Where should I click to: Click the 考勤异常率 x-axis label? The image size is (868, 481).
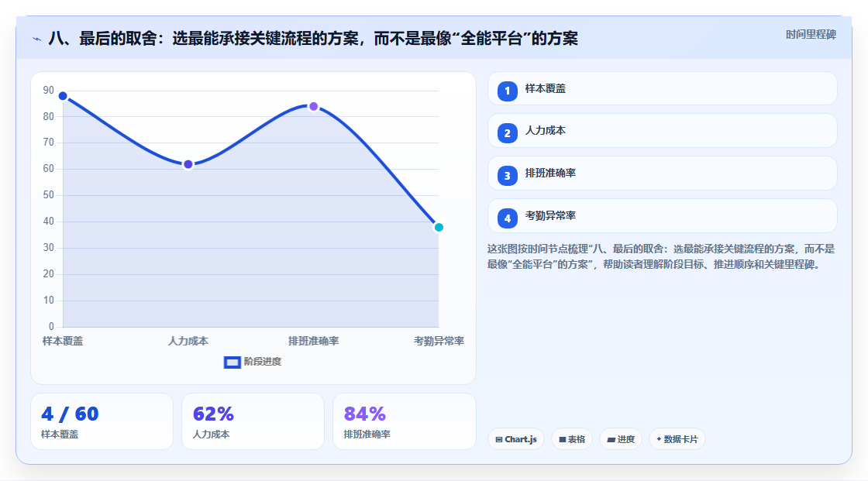[439, 341]
